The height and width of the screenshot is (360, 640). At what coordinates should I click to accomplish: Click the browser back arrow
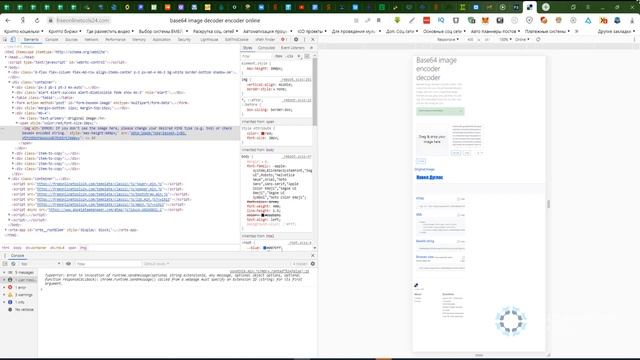[x=8, y=20]
